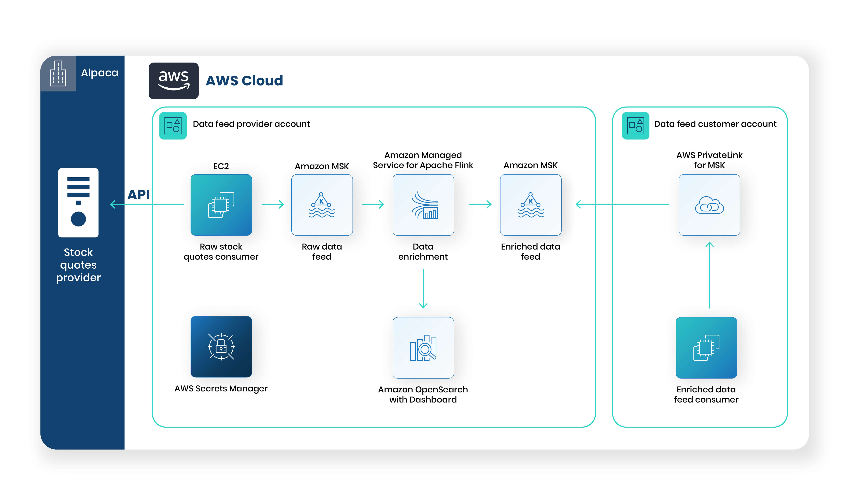The image size is (868, 493).
Task: Click the AWS logo
Action: click(x=174, y=81)
